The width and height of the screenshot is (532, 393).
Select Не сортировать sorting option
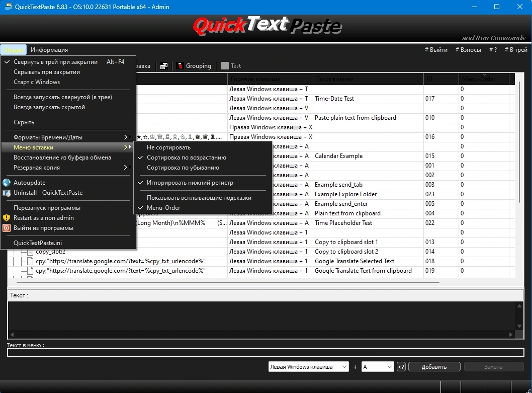click(x=203, y=147)
